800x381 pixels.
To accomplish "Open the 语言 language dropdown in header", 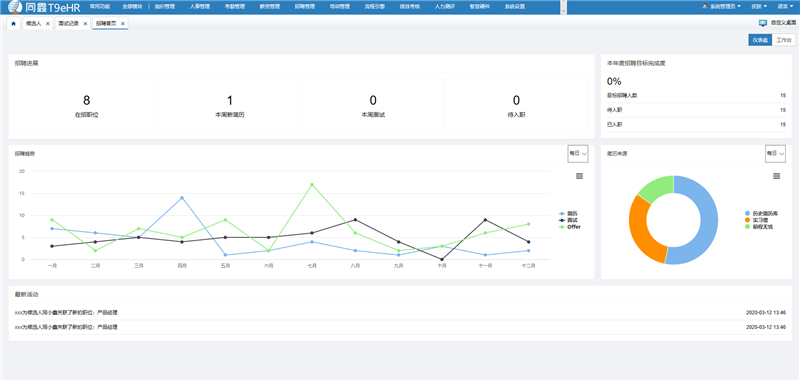I will click(785, 7).
